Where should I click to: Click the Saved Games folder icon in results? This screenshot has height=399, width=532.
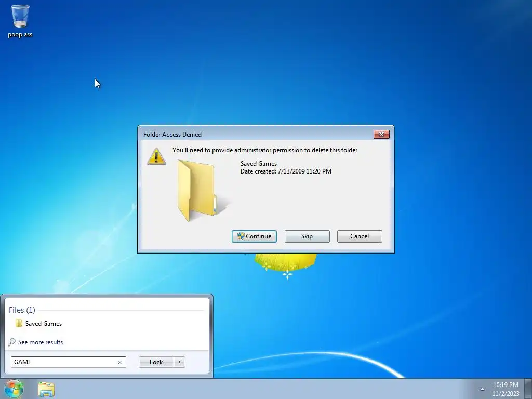(x=19, y=323)
